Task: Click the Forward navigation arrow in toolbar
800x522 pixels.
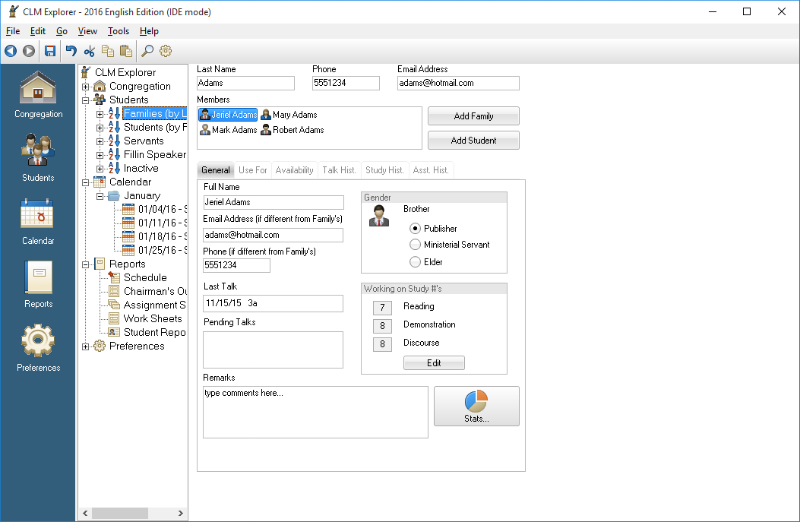Action: pyautogui.click(x=29, y=51)
